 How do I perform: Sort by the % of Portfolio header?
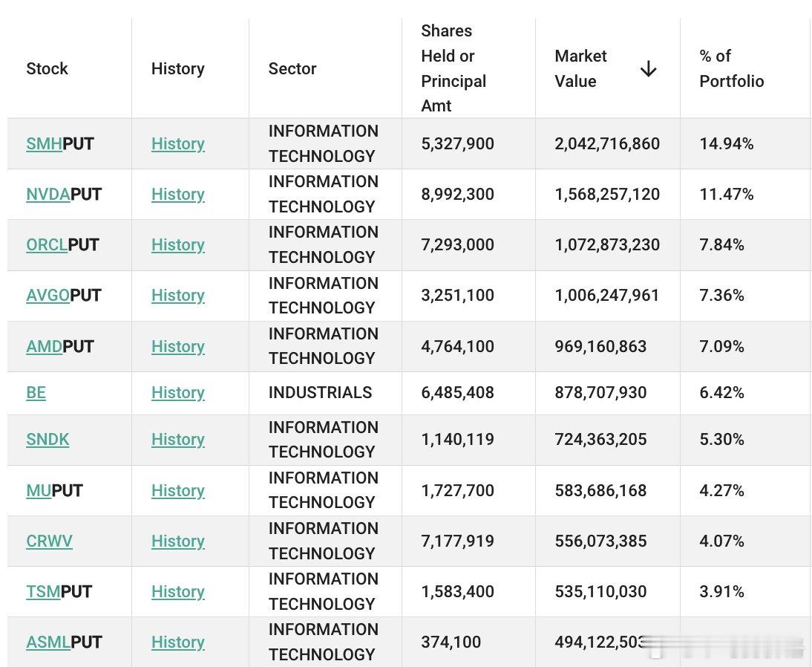[x=732, y=68]
